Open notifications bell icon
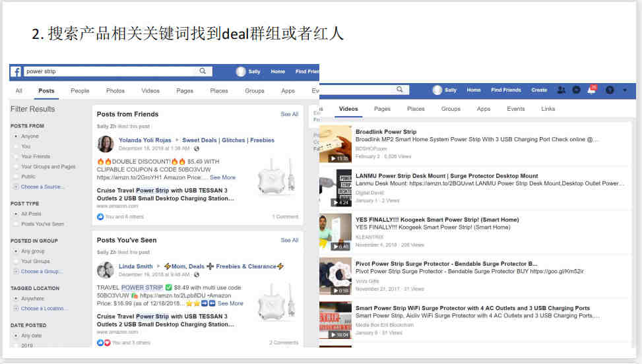642x364 pixels. coord(592,90)
